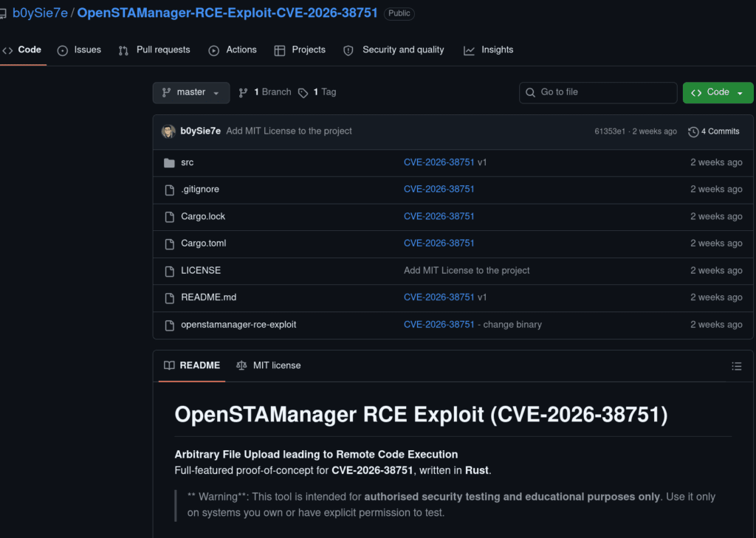Open the src folder icon

pos(169,163)
